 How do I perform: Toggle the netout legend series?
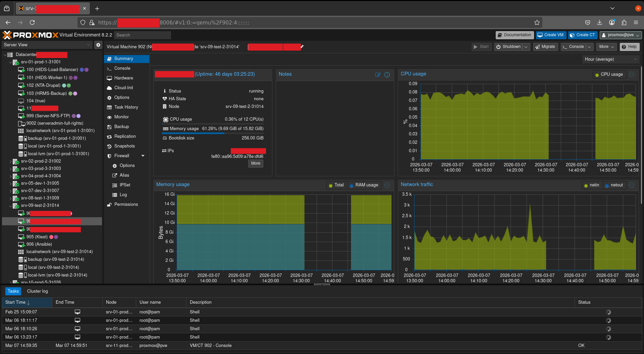click(x=614, y=185)
